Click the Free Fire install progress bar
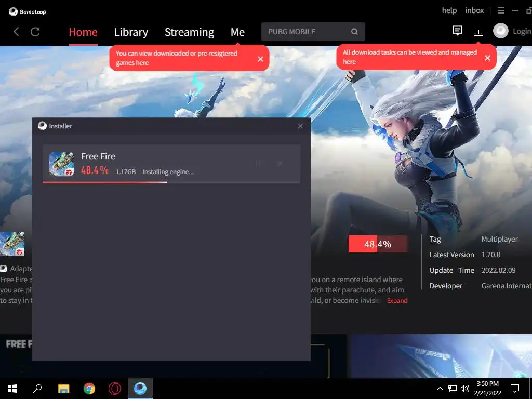Viewport: 532px width, 399px height. (171, 182)
